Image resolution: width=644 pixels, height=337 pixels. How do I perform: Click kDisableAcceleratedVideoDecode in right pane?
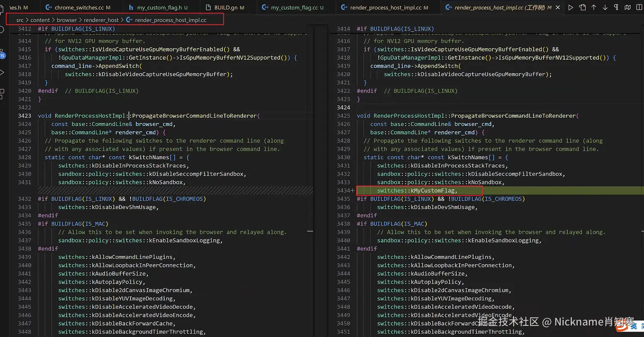(461, 307)
